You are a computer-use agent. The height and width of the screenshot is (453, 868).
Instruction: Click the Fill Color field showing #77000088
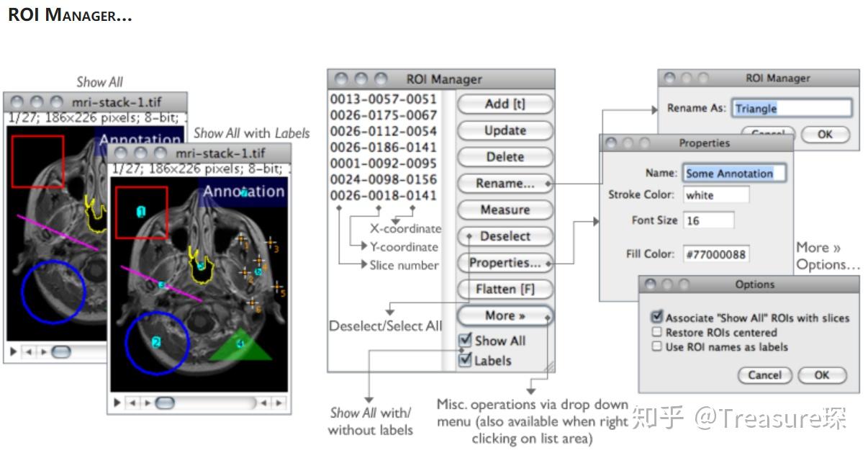(x=716, y=254)
